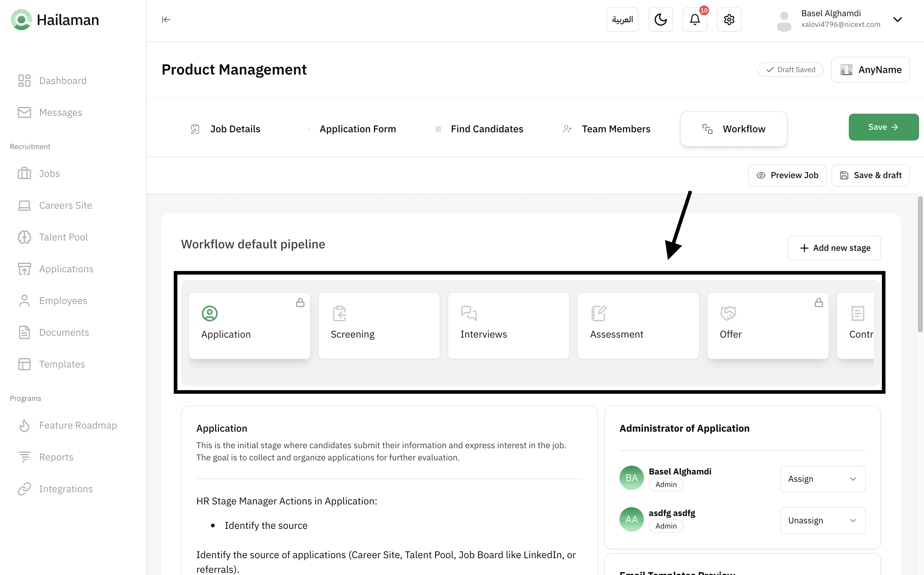This screenshot has height=575, width=924.
Task: Select the Interviews stage card
Action: [508, 325]
